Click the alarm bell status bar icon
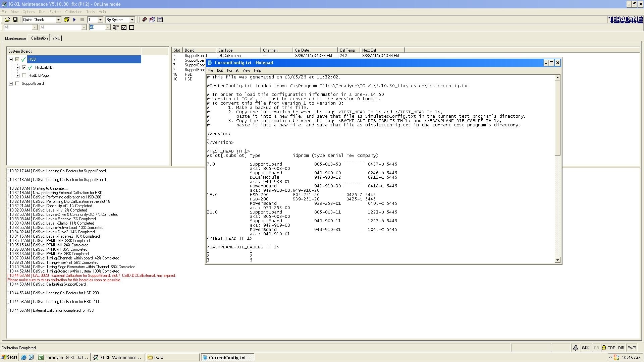The image size is (644, 362). (x=575, y=348)
